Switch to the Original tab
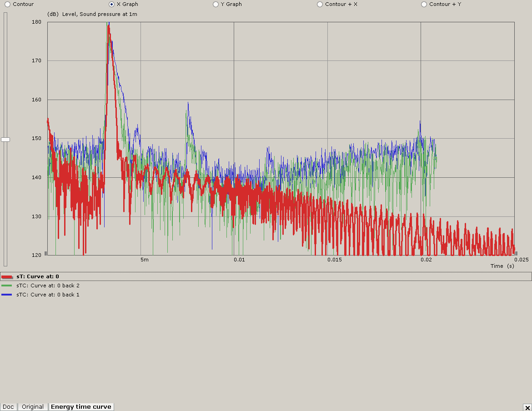The width and height of the screenshot is (532, 411). pos(33,406)
